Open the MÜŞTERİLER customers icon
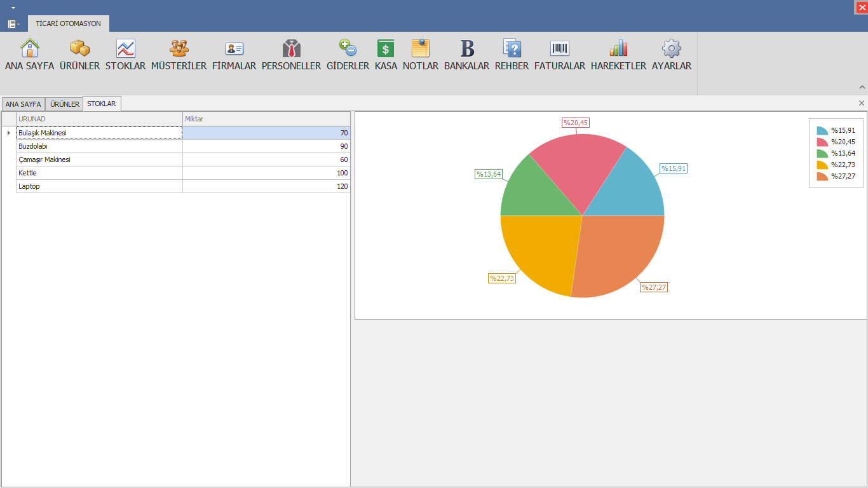Image resolution: width=868 pixels, height=488 pixels. 179,48
